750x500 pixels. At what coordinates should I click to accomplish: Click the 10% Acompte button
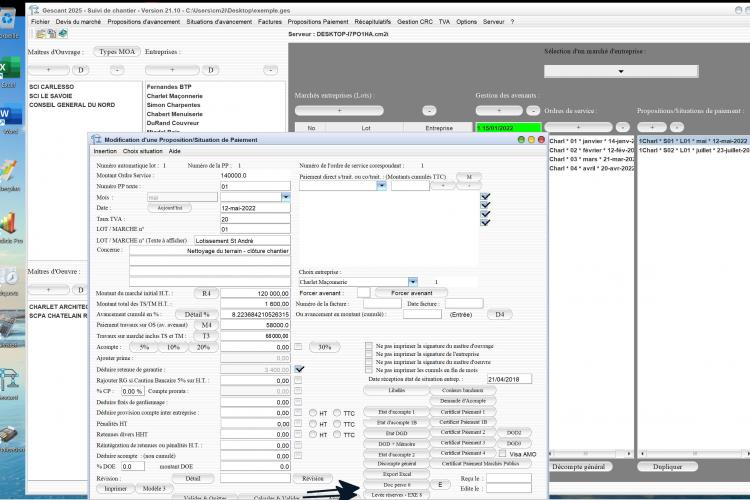173,347
